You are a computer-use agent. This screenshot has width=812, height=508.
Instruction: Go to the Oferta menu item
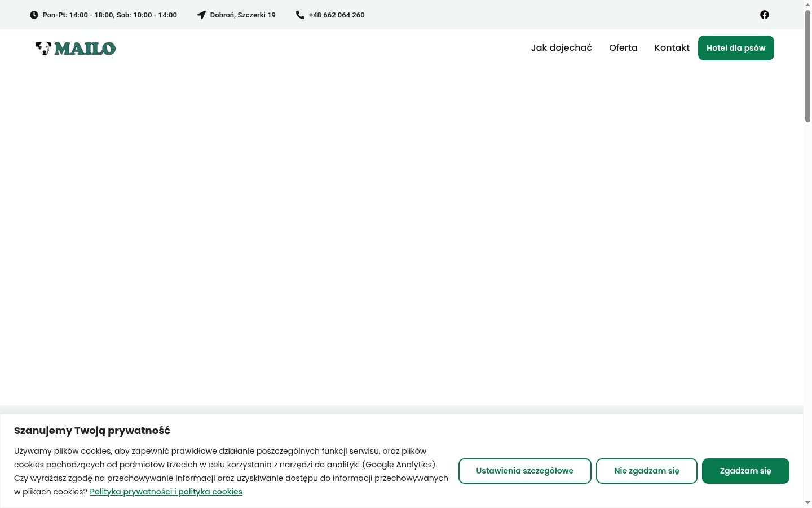(x=623, y=48)
